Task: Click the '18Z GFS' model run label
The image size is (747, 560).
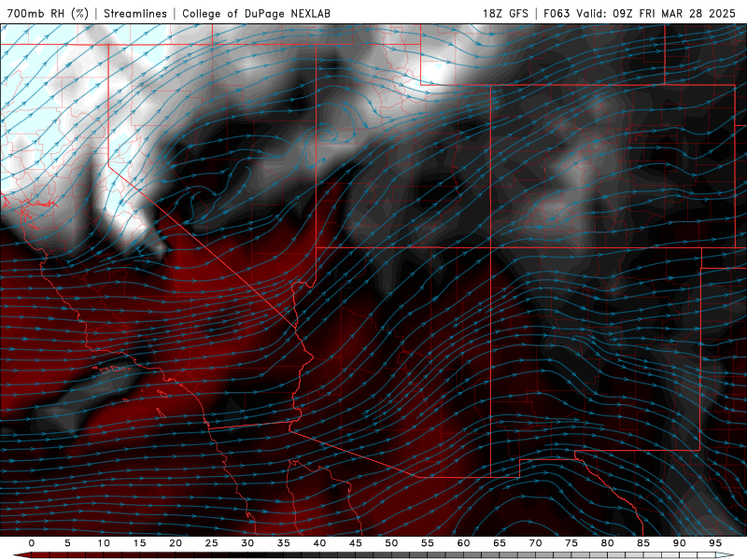Action: click(x=505, y=13)
